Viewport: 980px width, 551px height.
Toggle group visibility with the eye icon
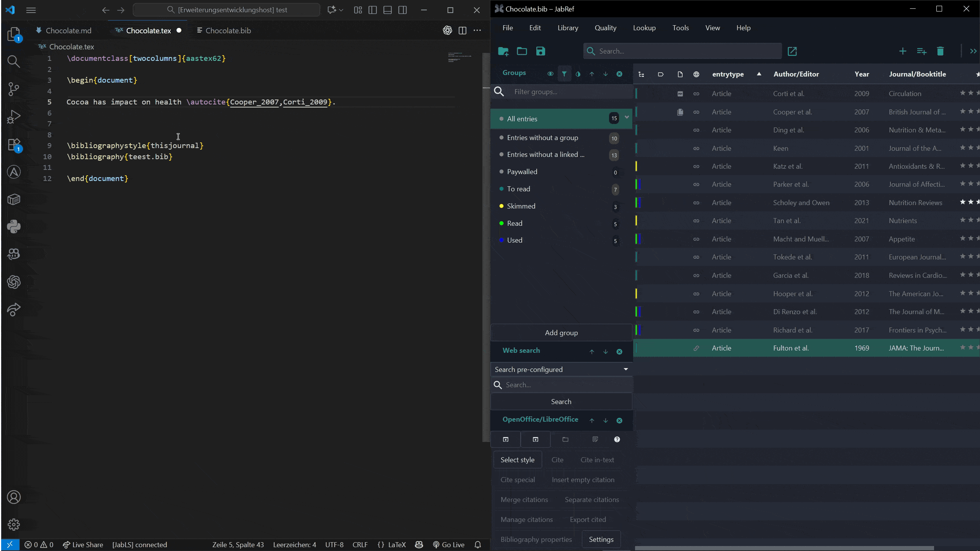550,74
